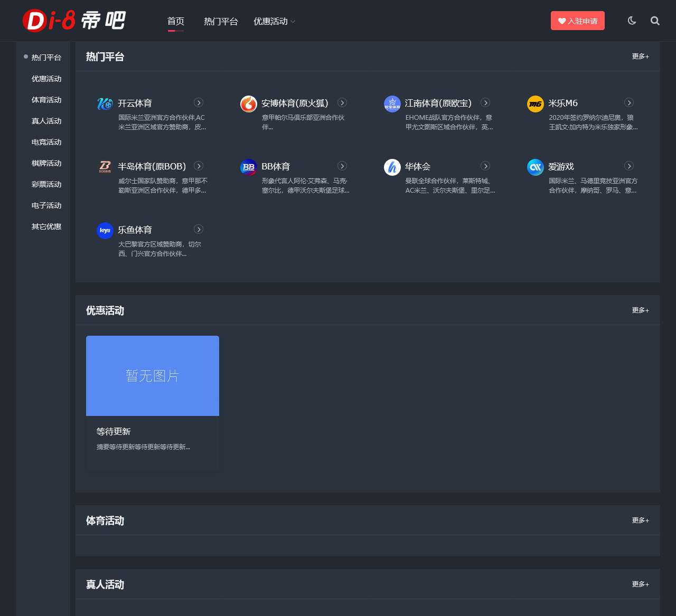The height and width of the screenshot is (616, 676).
Task: Go to 首页 in top navigation
Action: coord(176,21)
